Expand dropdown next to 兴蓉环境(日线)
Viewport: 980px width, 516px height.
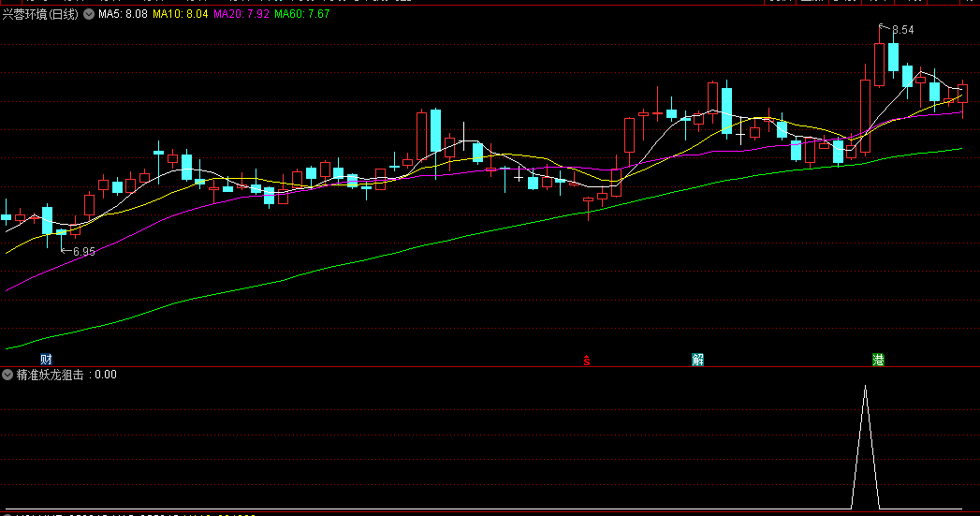tap(89, 14)
